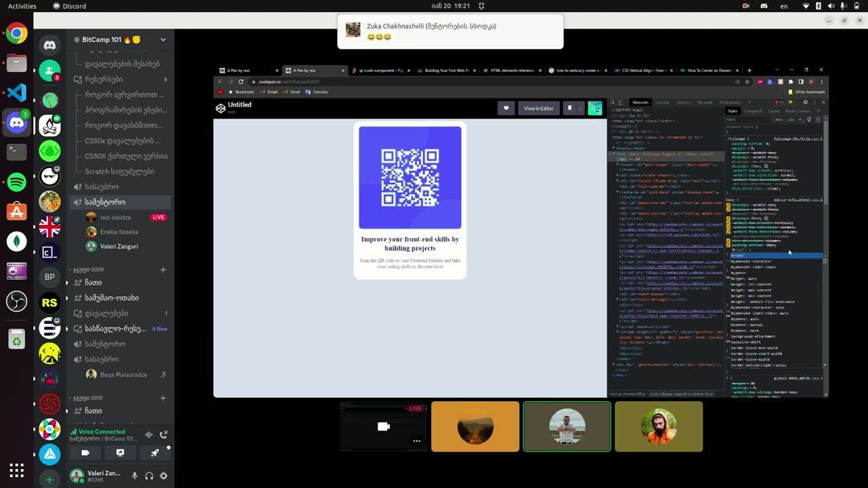Screen dimensions: 868x488
Task: Open the Discord app menu in top bar
Action: coord(70,6)
